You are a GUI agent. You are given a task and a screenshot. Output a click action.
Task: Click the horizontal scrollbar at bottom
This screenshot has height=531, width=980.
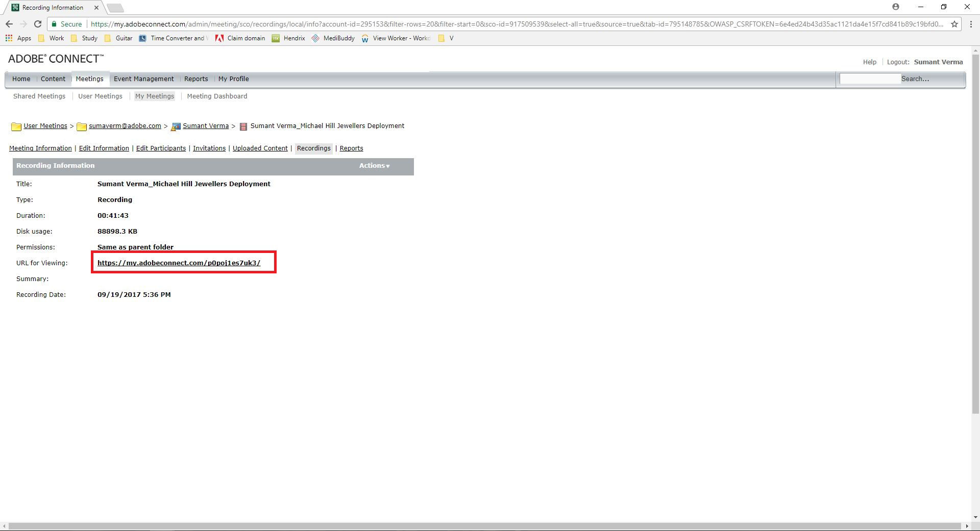click(485, 526)
